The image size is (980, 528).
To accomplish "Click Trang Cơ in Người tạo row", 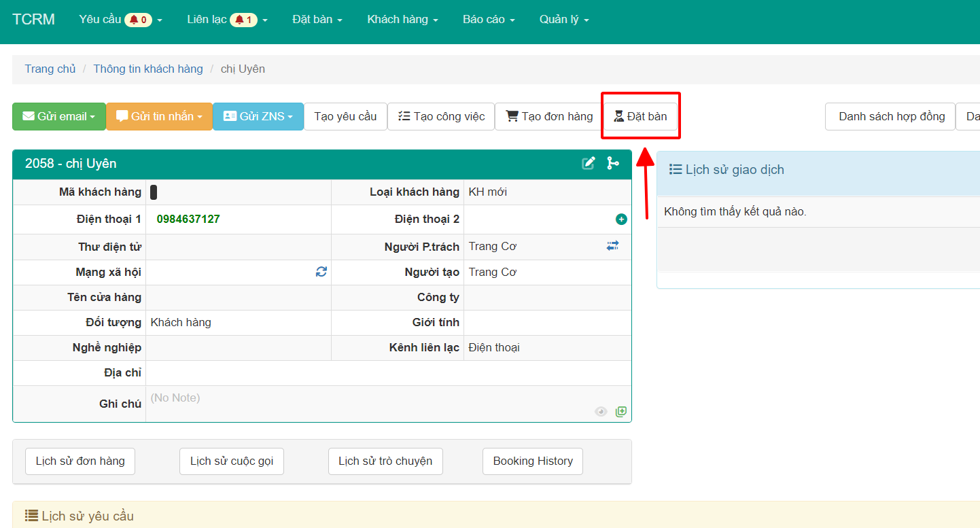I will 493,272.
